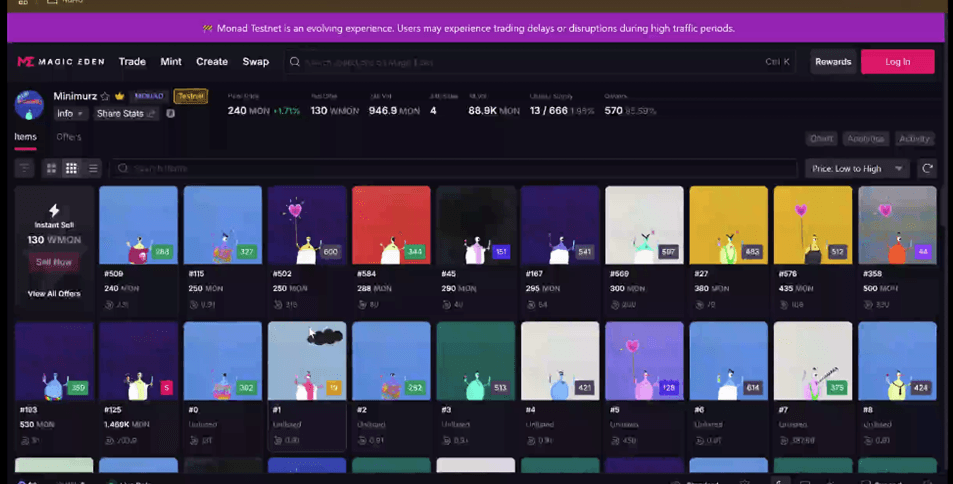Image resolution: width=953 pixels, height=484 pixels.
Task: Switch to large grid view
Action: [x=52, y=168]
